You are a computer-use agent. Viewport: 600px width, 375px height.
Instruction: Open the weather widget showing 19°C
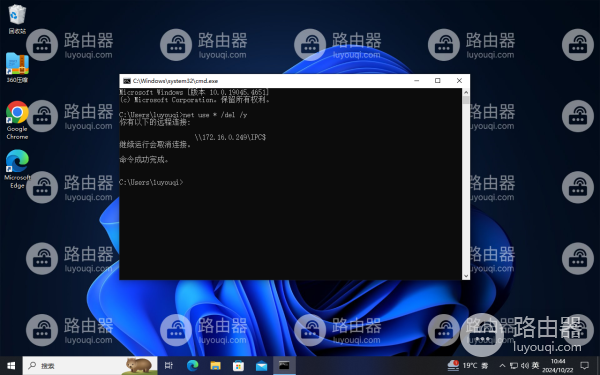click(x=468, y=366)
